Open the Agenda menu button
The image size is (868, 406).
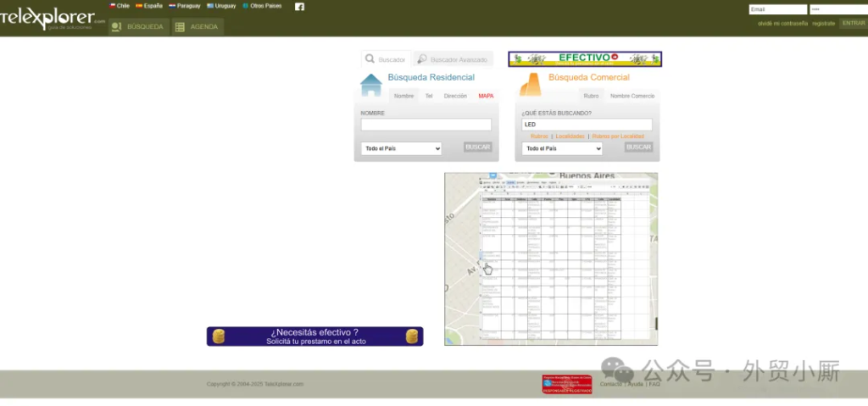(197, 27)
